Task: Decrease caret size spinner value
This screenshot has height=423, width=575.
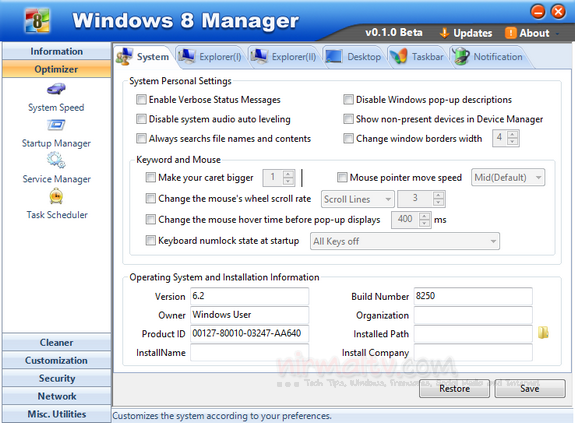Action: coord(289,181)
